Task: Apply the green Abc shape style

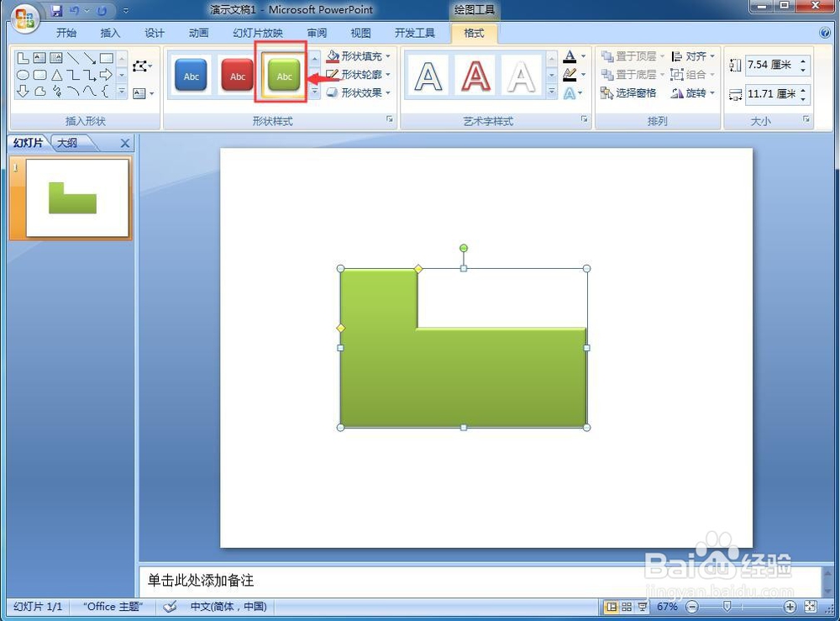Action: [x=284, y=76]
